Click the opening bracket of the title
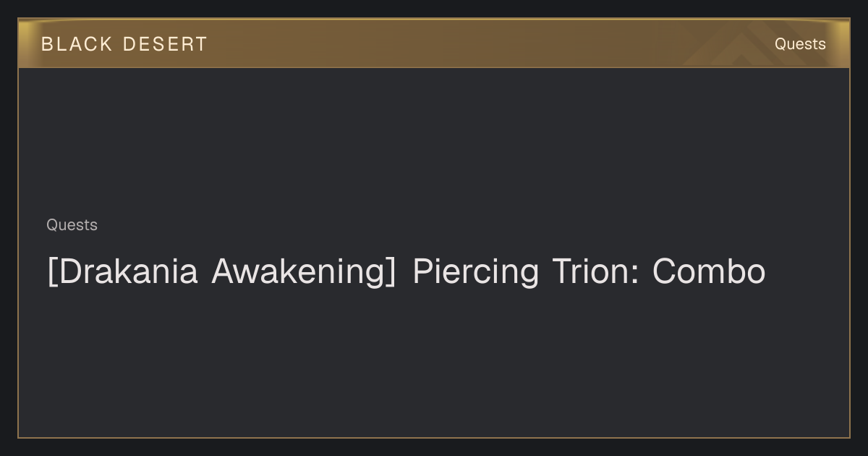This screenshot has width=868, height=456. (x=51, y=273)
